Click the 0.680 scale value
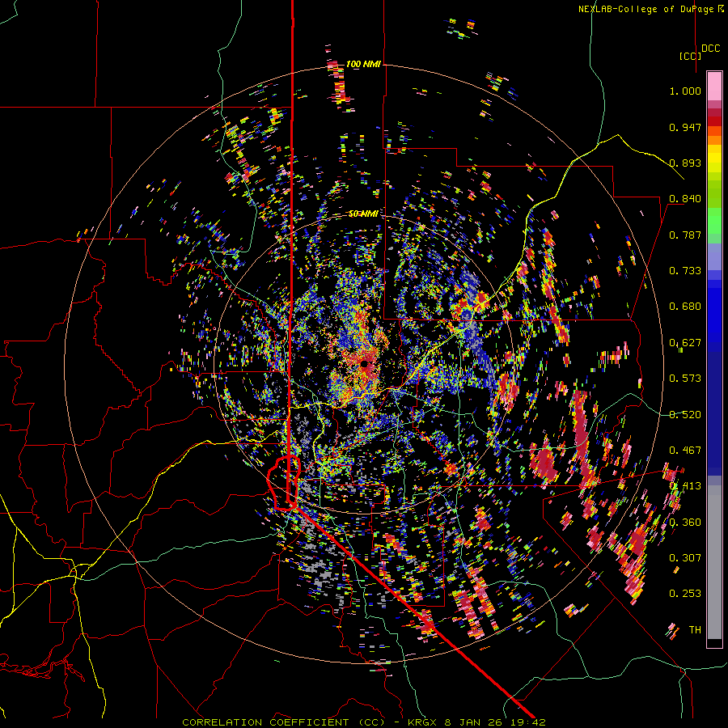The image size is (728, 728). 685,307
